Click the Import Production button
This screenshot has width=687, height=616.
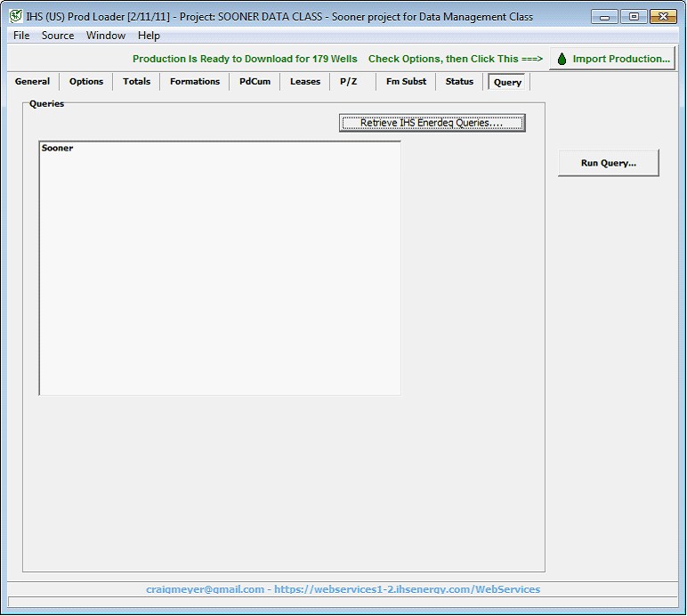pyautogui.click(x=612, y=59)
